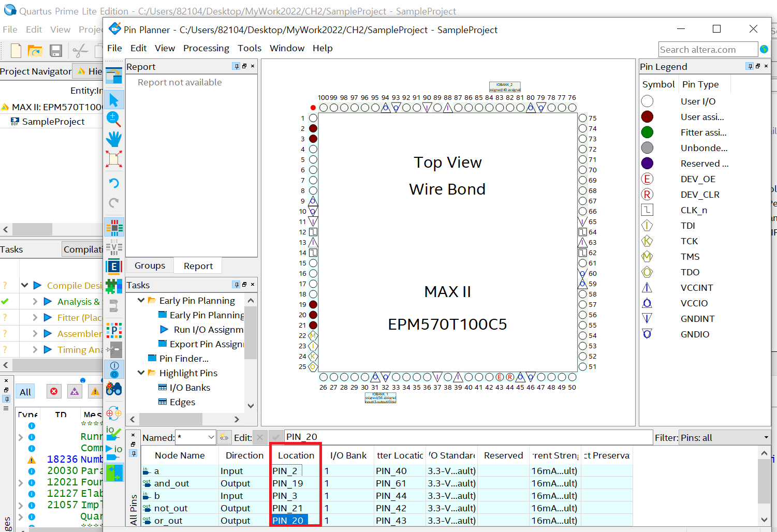
Task: Collapse the Compile Design task
Action: 24,285
